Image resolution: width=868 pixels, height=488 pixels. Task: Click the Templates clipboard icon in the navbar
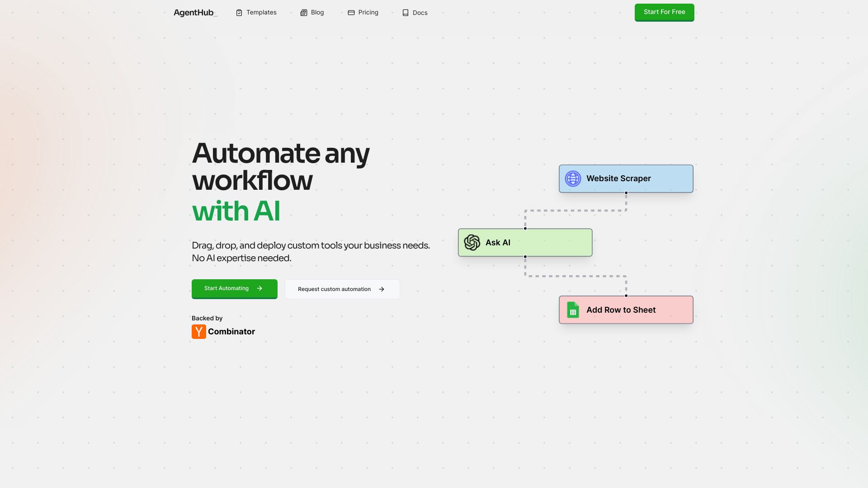[239, 13]
